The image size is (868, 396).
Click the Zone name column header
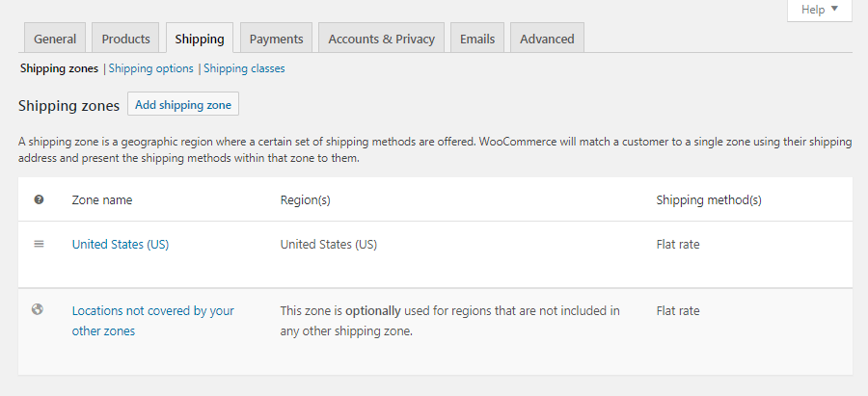point(102,199)
